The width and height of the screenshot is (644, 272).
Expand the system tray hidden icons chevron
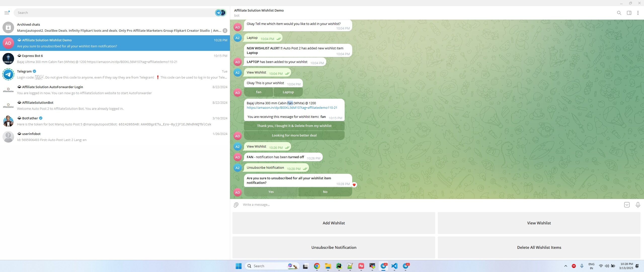click(566, 266)
